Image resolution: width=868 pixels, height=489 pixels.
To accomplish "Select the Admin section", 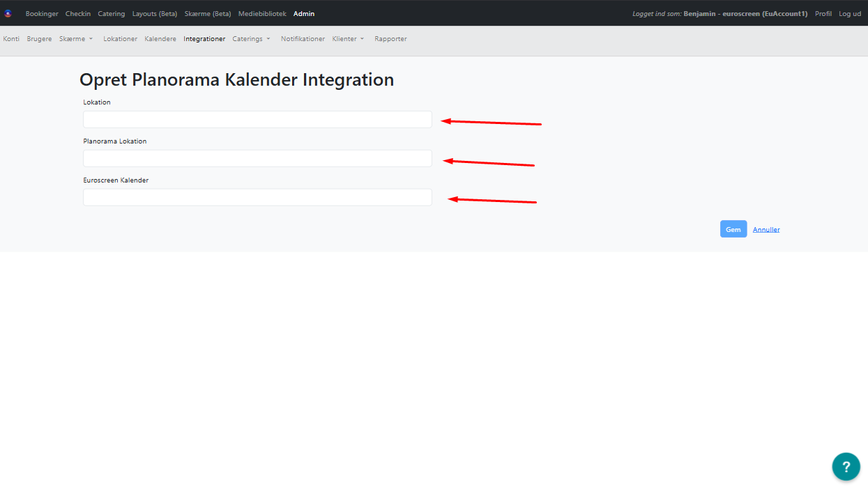I will 304,14.
